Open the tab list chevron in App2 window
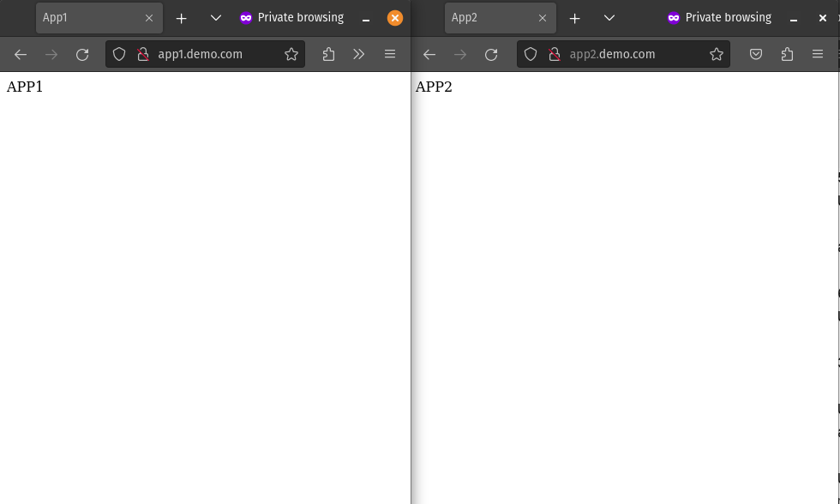The width and height of the screenshot is (840, 504). (x=609, y=17)
